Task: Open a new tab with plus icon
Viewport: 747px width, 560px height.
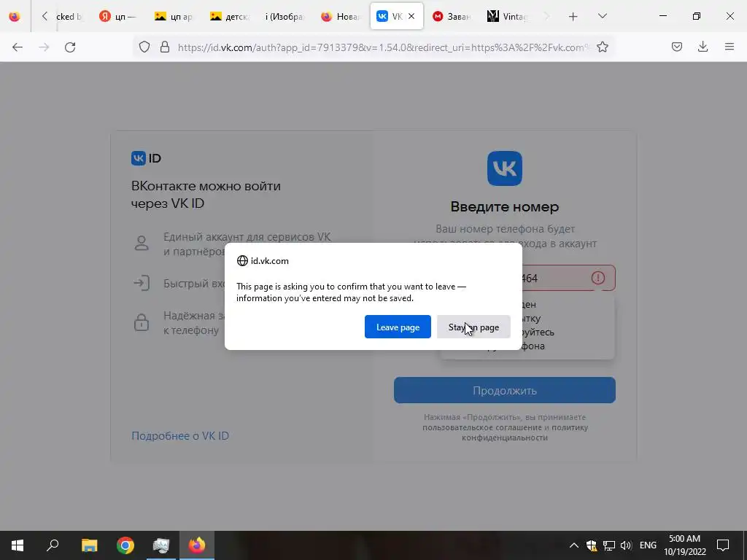Action: point(573,17)
